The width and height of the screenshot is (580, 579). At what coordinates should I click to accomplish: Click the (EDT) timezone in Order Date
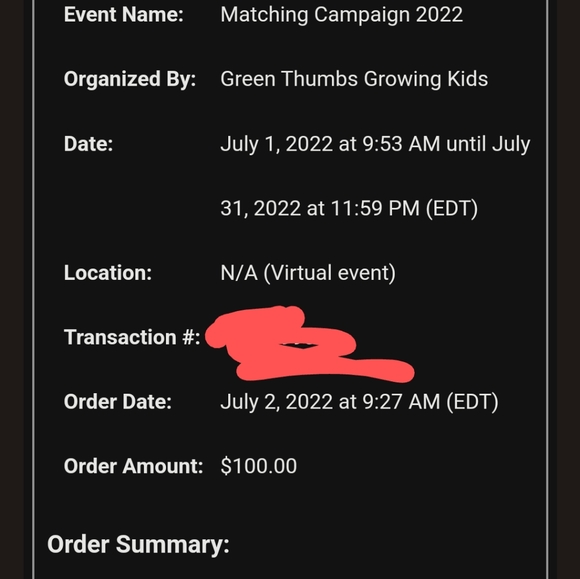pos(472,402)
